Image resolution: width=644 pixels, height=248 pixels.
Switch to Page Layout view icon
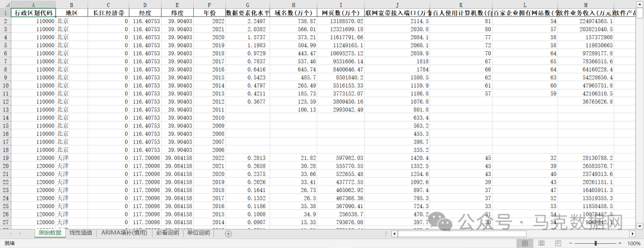point(541,243)
